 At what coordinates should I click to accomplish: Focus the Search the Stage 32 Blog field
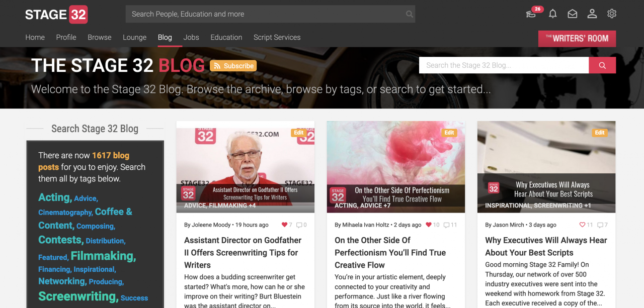(x=504, y=65)
